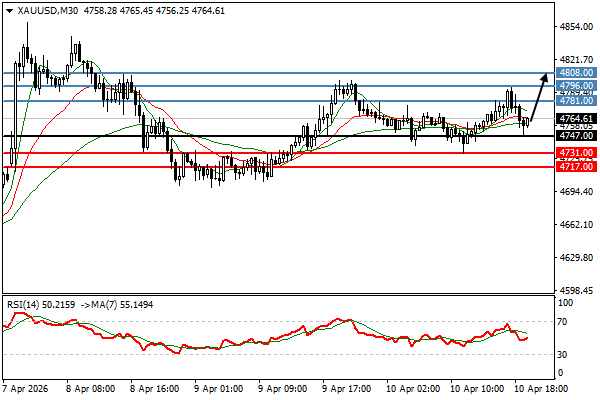Select the 8 Apr 16:00 time label
Image resolution: width=600 pixels, height=400 pixels.
(x=154, y=386)
